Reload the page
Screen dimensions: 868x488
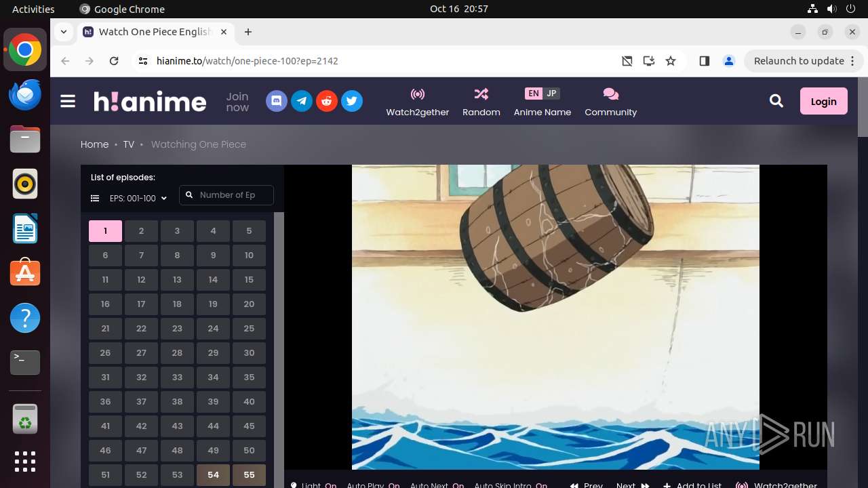click(x=114, y=61)
